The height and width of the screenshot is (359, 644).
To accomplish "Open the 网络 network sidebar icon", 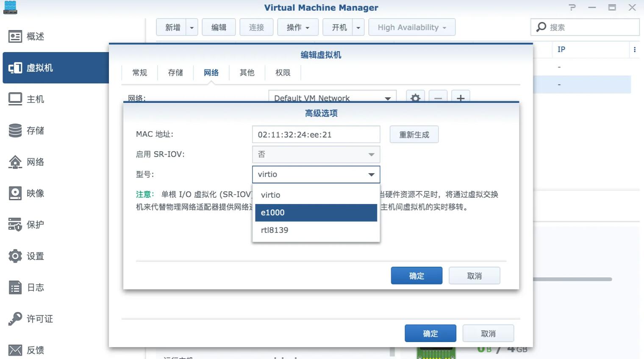I will (15, 162).
